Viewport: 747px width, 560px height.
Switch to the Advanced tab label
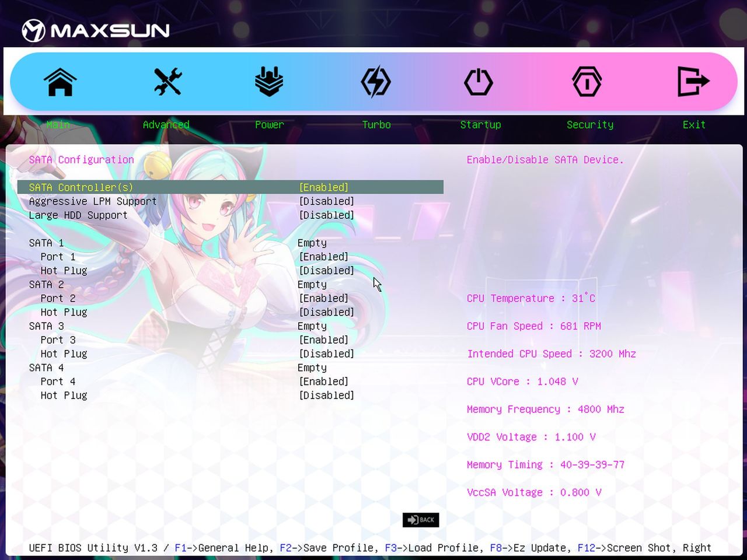[x=166, y=125]
